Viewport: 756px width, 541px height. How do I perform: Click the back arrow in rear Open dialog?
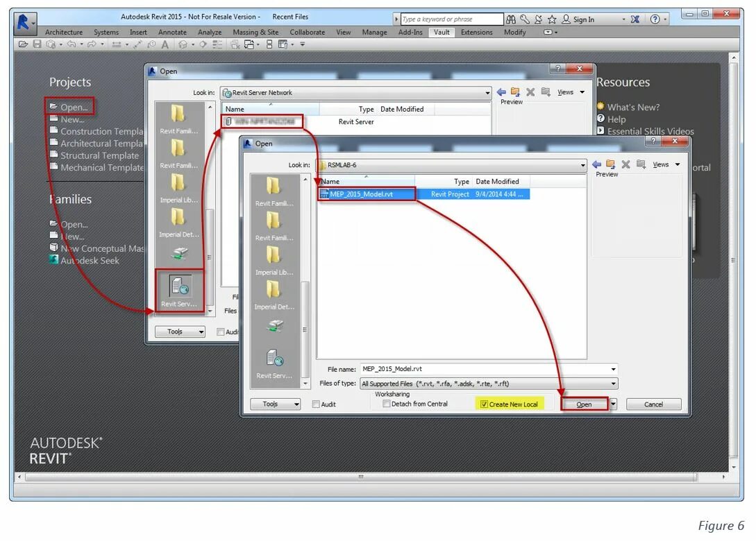coord(501,92)
